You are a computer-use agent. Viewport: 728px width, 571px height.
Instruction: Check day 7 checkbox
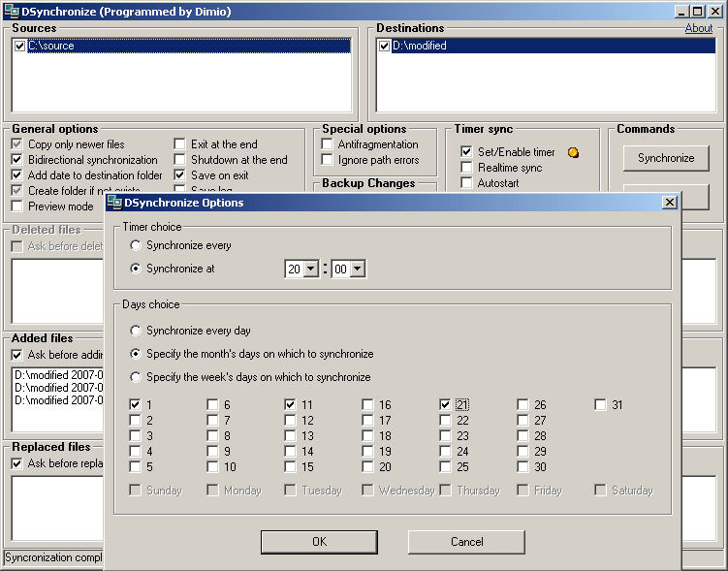point(212,421)
